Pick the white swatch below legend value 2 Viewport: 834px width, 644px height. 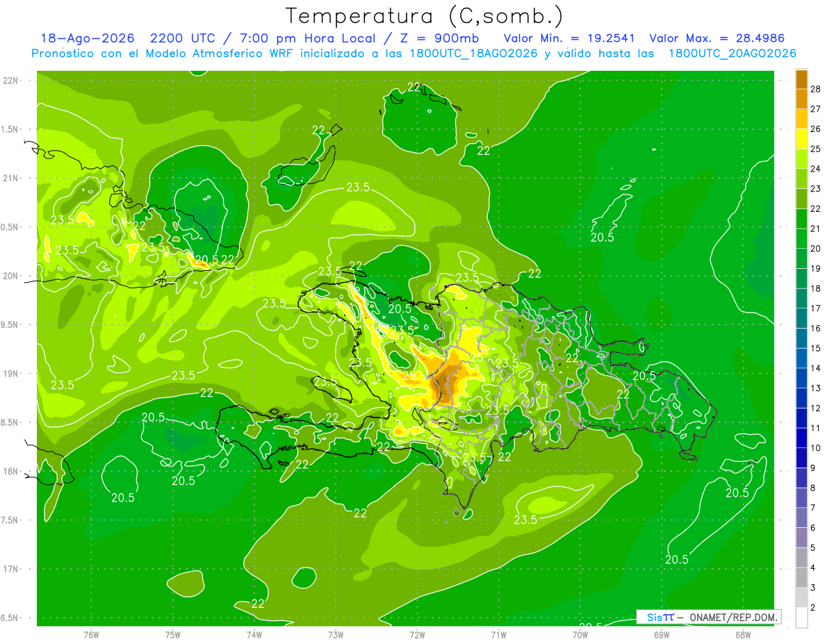tap(801, 618)
